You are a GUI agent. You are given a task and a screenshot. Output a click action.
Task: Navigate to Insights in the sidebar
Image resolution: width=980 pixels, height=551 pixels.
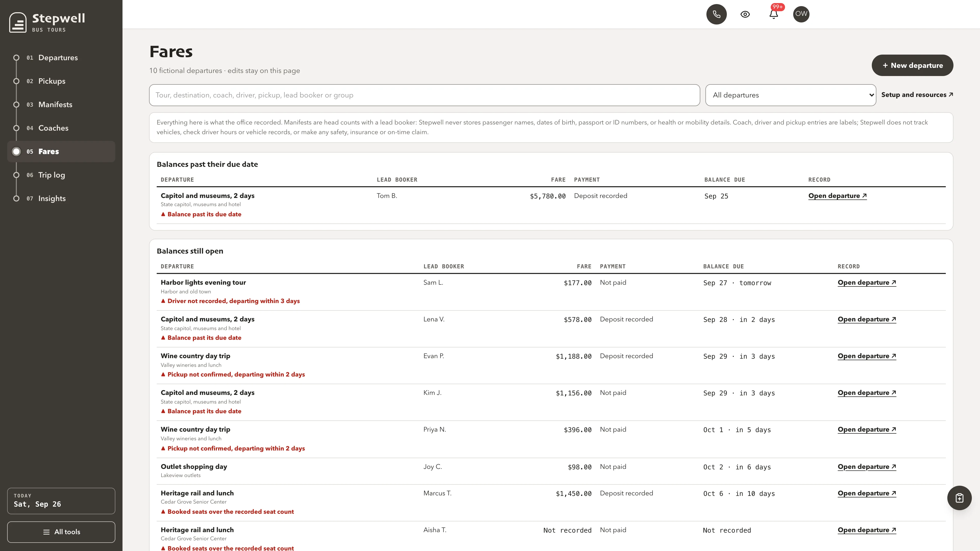[52, 198]
